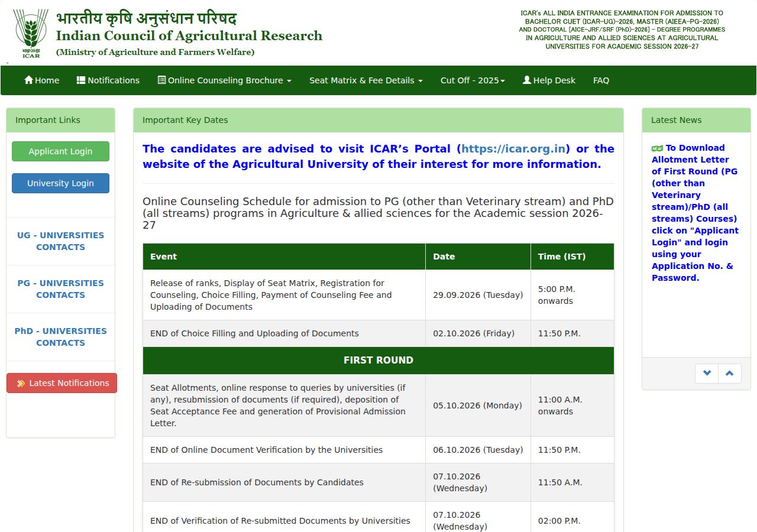The height and width of the screenshot is (532, 757).
Task: Open the FAQ menu item
Action: [x=601, y=80]
